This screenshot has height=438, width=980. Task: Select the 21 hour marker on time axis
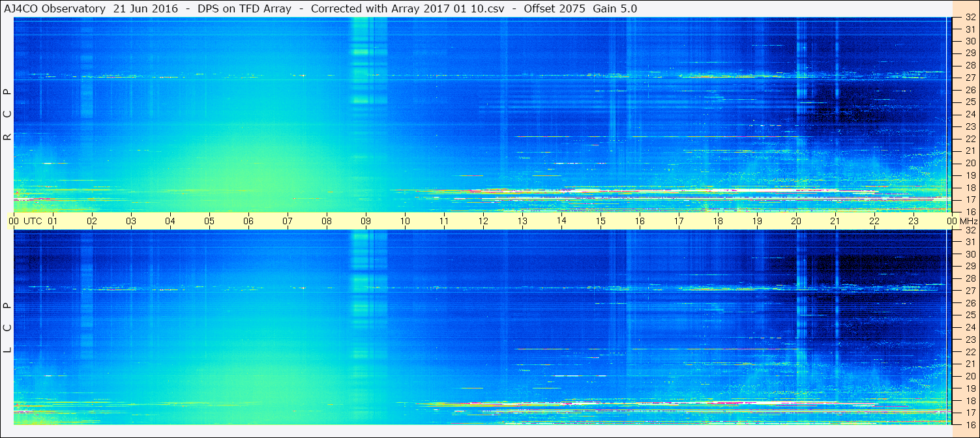[x=835, y=221]
